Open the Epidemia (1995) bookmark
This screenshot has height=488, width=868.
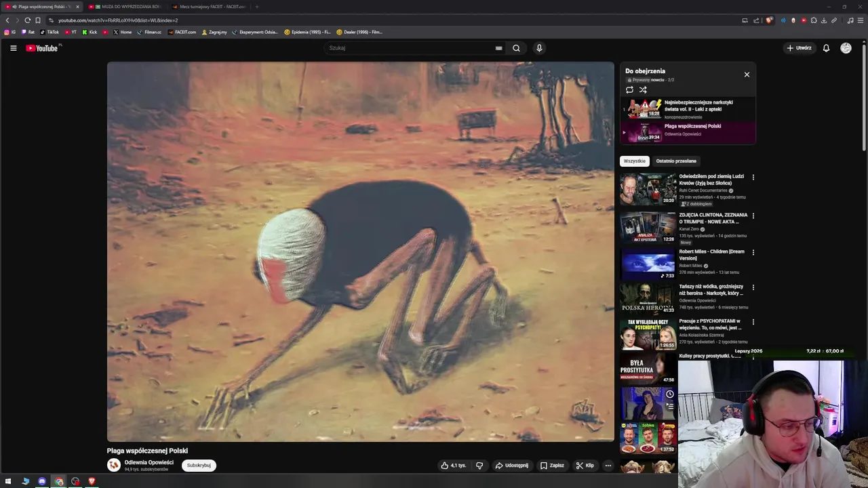coord(307,32)
